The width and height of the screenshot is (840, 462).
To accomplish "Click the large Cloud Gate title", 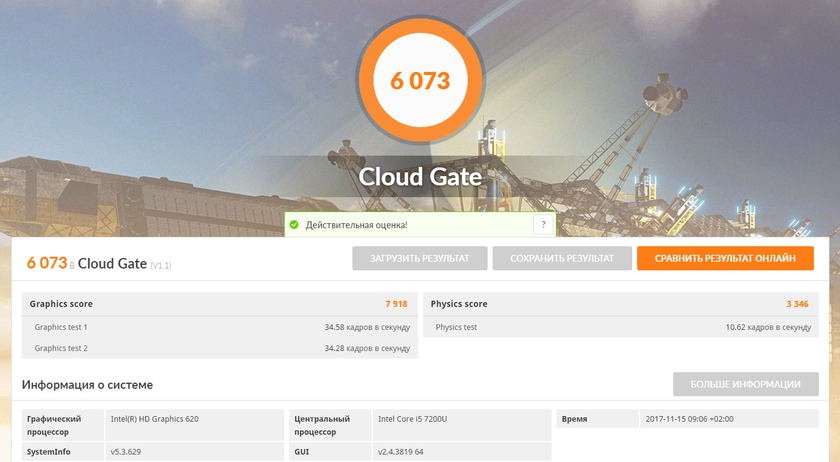I will 420,177.
